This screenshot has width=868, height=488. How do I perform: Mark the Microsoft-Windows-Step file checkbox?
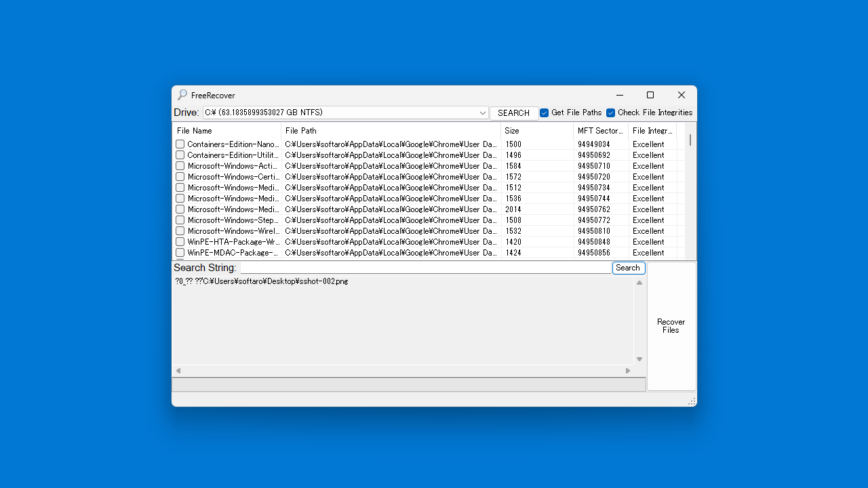tap(180, 220)
